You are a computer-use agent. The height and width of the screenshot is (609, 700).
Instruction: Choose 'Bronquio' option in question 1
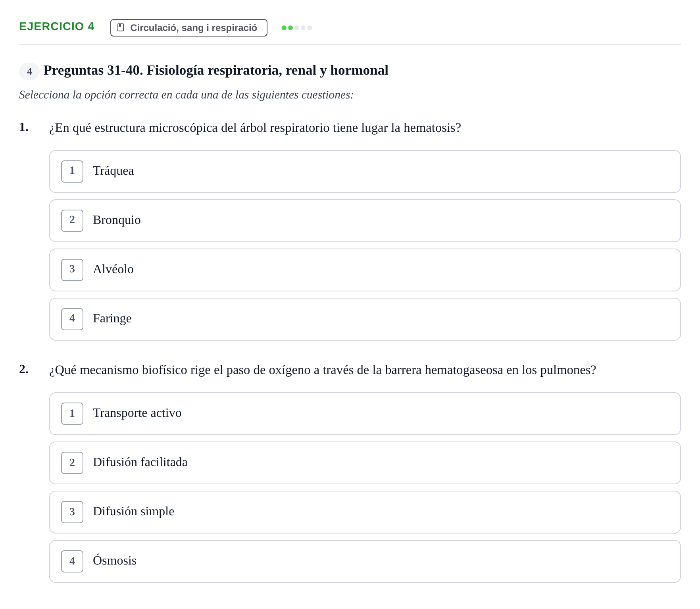click(x=365, y=221)
